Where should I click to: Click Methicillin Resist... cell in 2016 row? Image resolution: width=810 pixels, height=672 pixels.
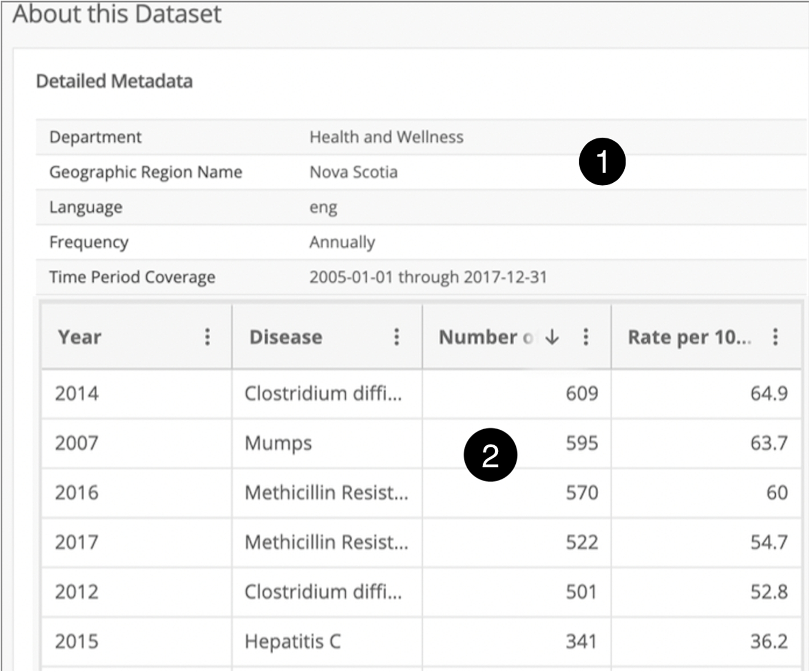pos(327,493)
